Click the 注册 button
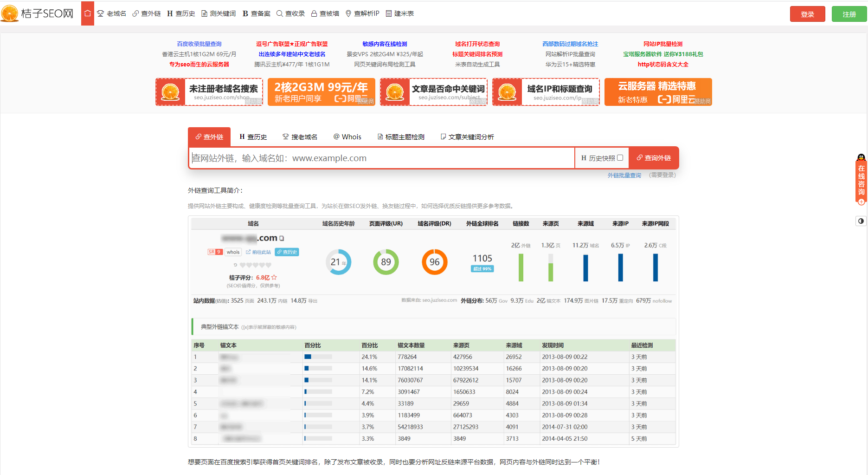868x475 pixels. 849,14
